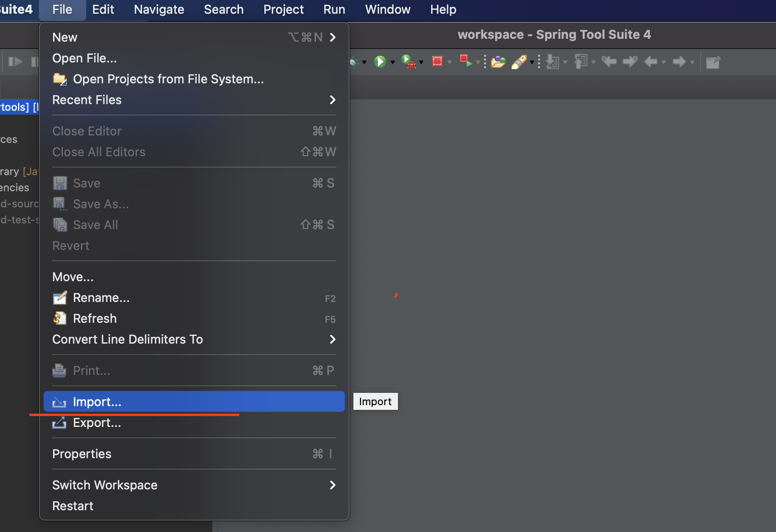Choose Properties in the File menu
The width and height of the screenshot is (776, 532).
coord(194,454)
